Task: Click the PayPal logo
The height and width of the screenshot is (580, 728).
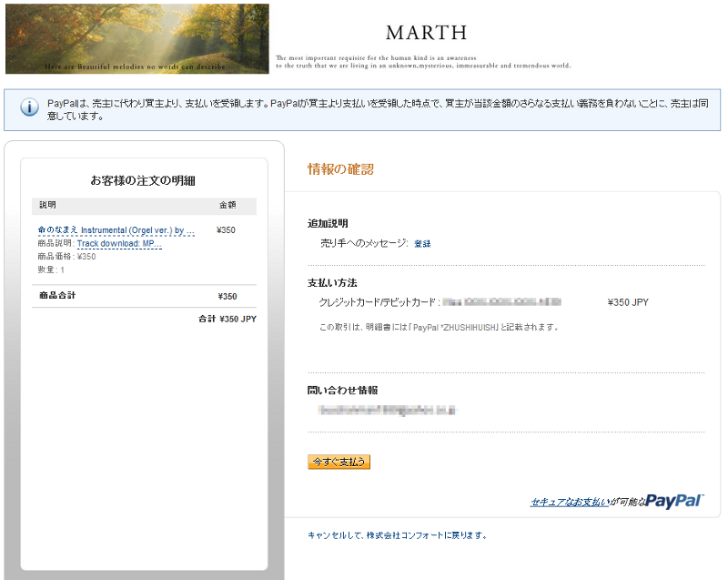Action: click(x=674, y=501)
